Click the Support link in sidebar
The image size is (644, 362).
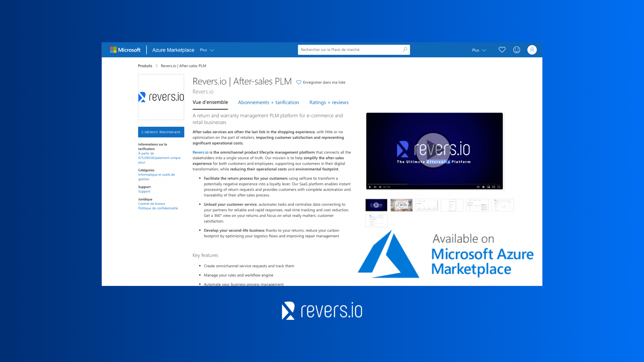(144, 191)
